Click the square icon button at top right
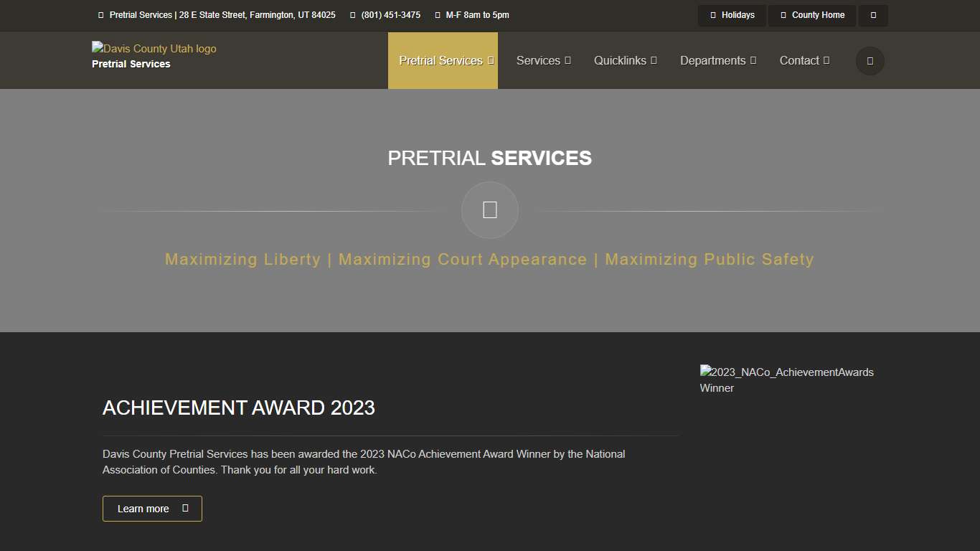 click(872, 15)
